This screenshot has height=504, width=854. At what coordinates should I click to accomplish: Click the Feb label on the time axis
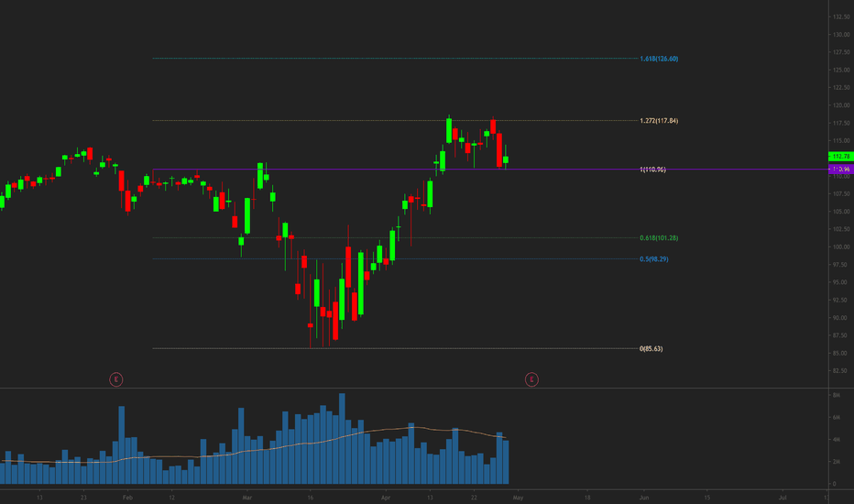pos(127,498)
